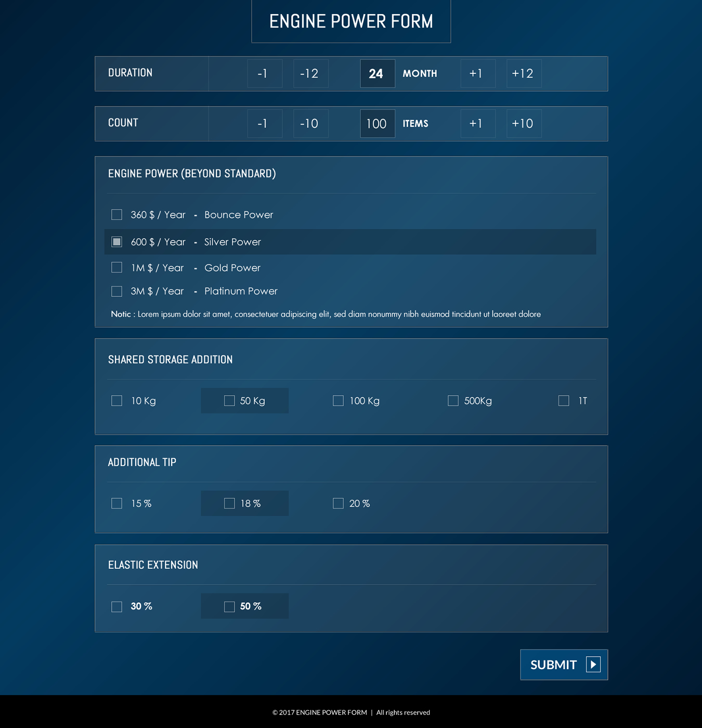This screenshot has width=702, height=728.
Task: Click the duration value field showing 24
Action: tap(378, 73)
